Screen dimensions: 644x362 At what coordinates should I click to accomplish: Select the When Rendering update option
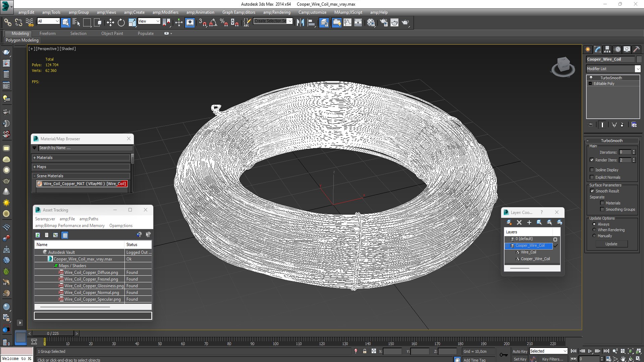pos(594,230)
